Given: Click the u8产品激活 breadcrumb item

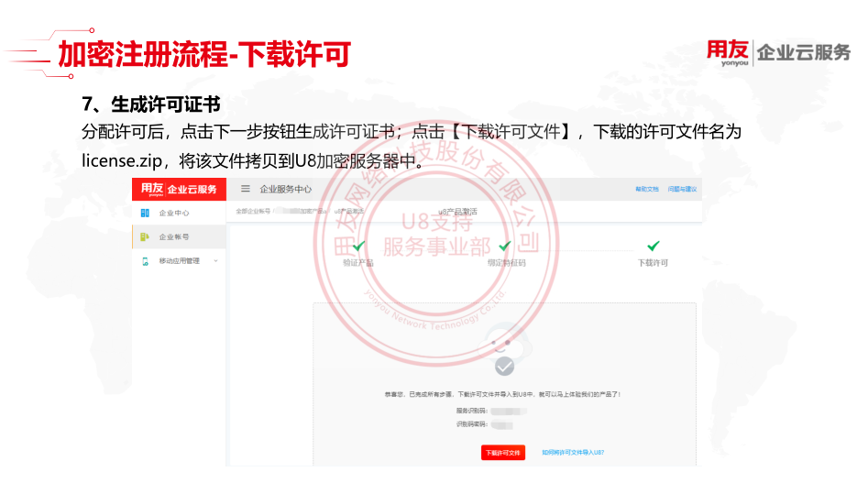Looking at the screenshot, I should (x=348, y=212).
